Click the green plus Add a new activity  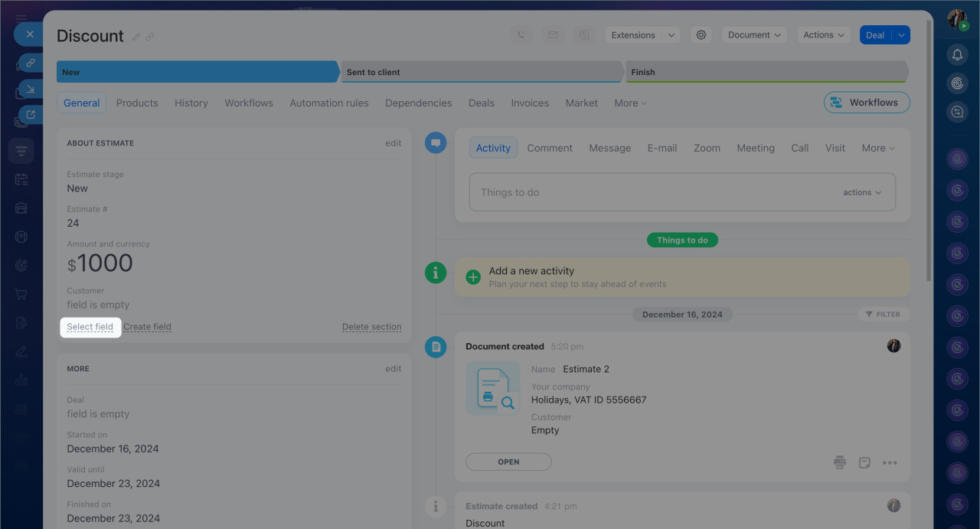[473, 277]
